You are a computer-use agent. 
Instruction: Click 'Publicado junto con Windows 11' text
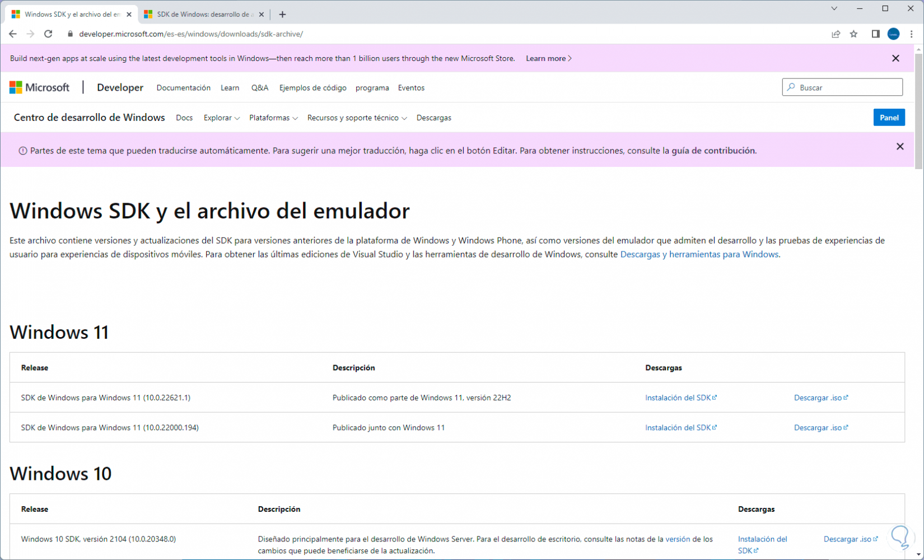pos(389,427)
